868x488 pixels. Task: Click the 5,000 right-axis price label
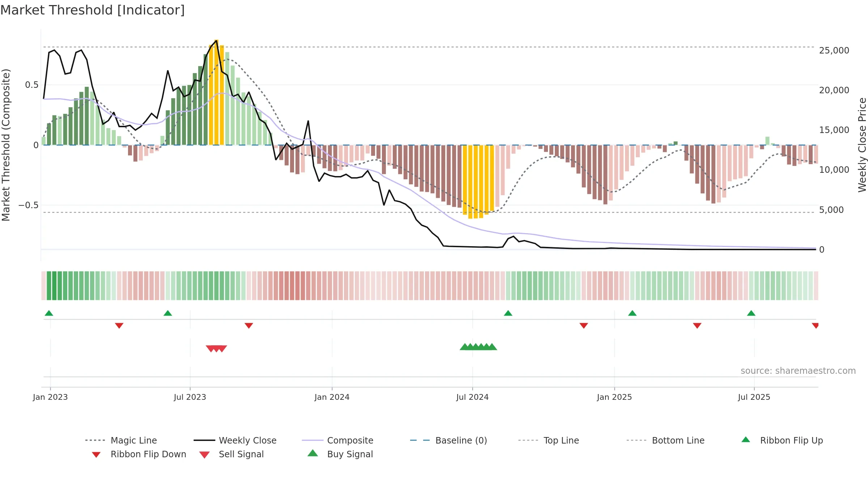pos(831,210)
